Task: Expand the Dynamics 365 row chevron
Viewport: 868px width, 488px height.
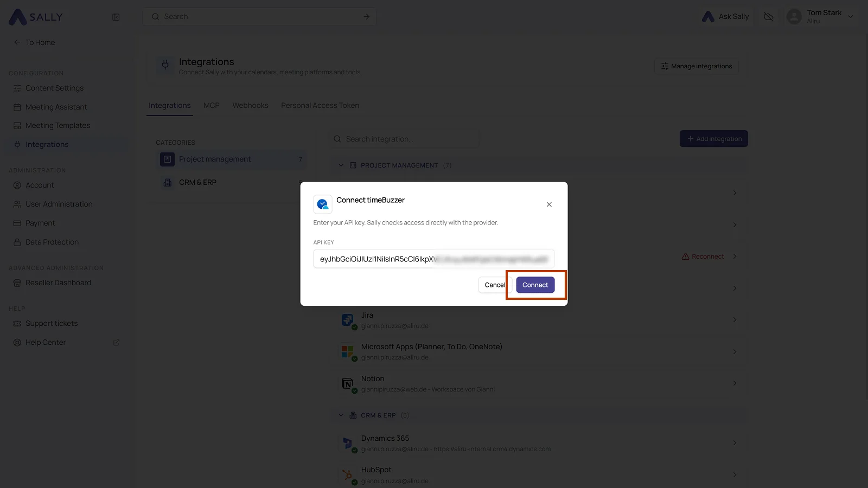Action: click(x=735, y=443)
